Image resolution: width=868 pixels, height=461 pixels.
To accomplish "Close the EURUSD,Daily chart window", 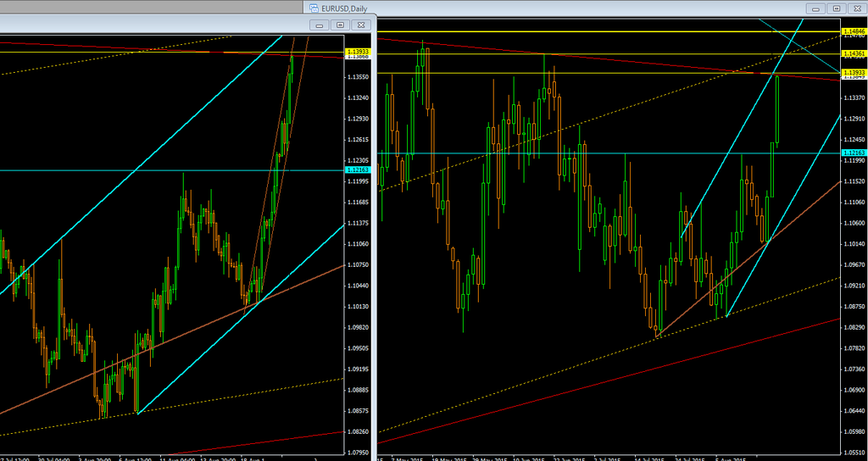I will click(x=857, y=8).
